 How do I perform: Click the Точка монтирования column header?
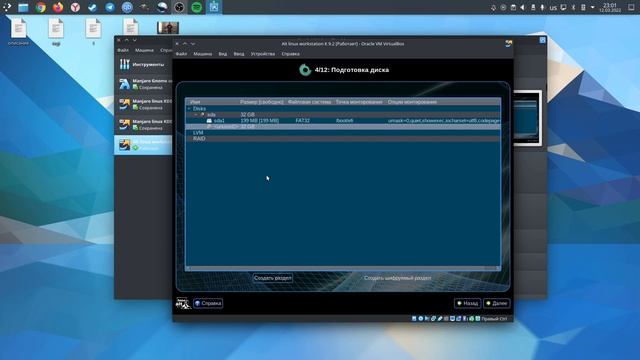[x=359, y=102]
